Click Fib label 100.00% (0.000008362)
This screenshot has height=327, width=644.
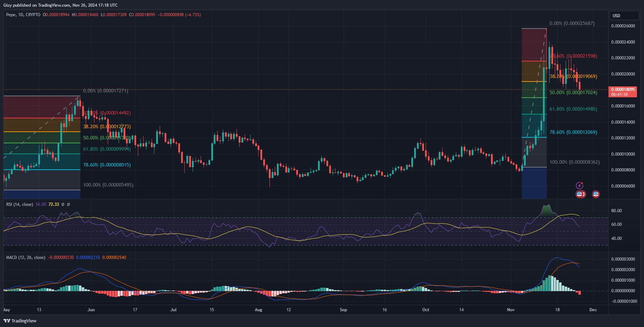pyautogui.click(x=575, y=162)
